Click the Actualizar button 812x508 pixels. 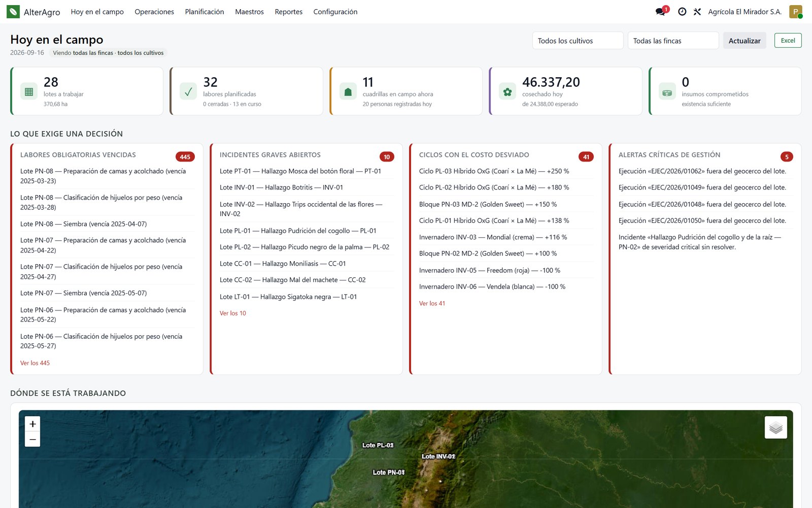[x=745, y=41]
